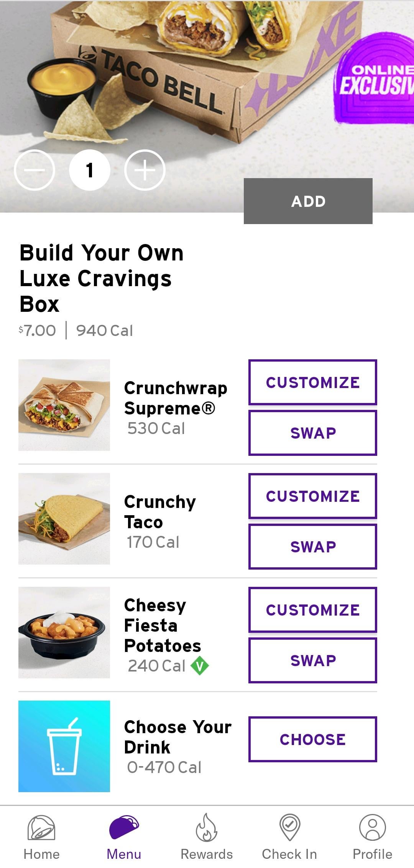Open Rewards flame icon
The image size is (414, 868).
click(207, 827)
